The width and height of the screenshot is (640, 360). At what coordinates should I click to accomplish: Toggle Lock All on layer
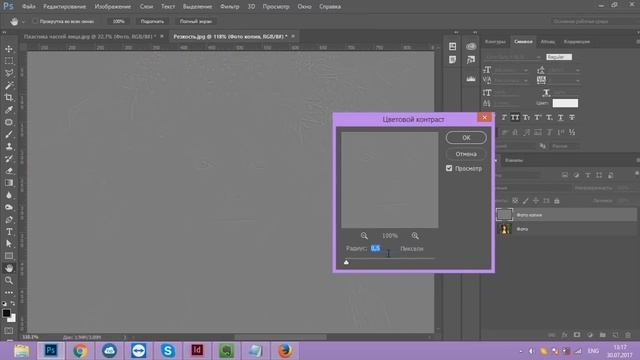(557, 201)
